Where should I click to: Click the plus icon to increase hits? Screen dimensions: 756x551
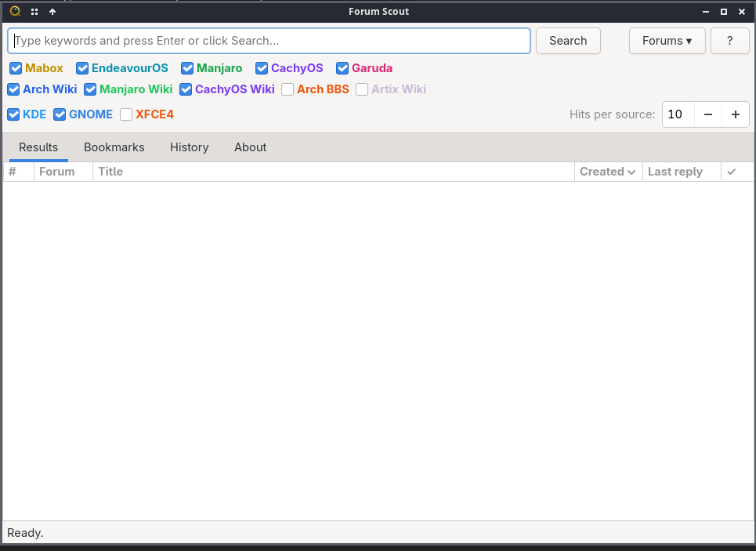(x=736, y=114)
